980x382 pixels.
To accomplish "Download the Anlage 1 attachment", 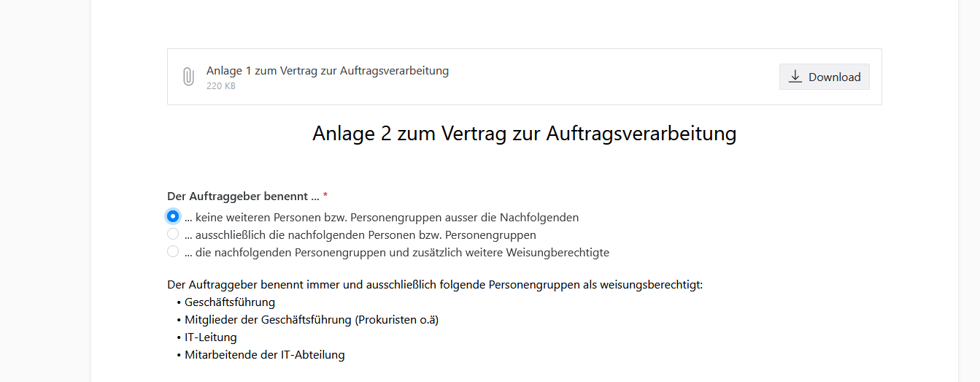I will point(825,77).
